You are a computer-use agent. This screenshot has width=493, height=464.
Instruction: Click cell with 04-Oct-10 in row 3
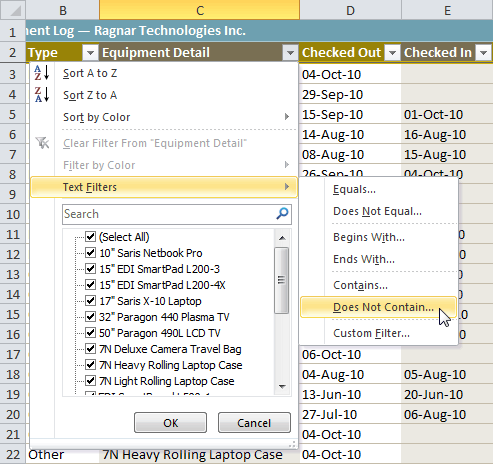click(x=350, y=74)
